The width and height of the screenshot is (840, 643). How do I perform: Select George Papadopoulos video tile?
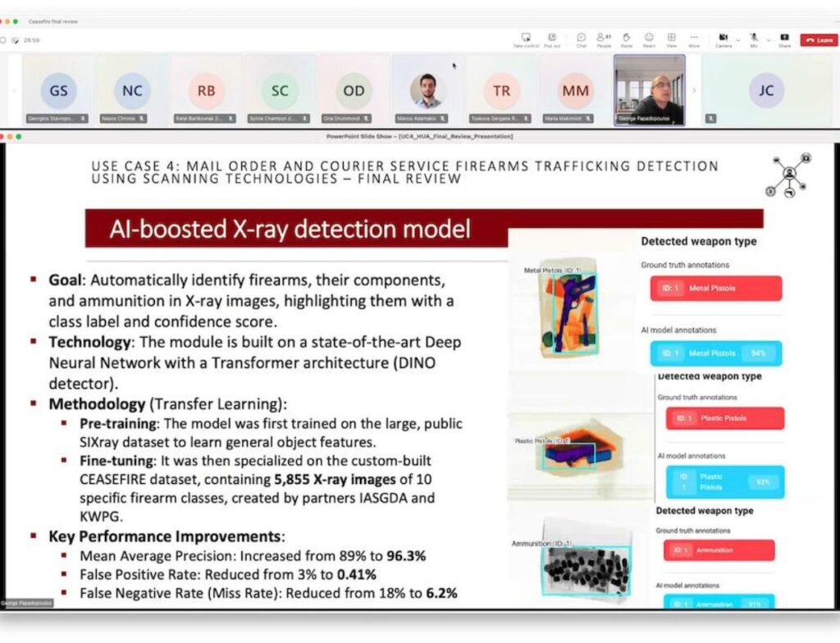[649, 90]
